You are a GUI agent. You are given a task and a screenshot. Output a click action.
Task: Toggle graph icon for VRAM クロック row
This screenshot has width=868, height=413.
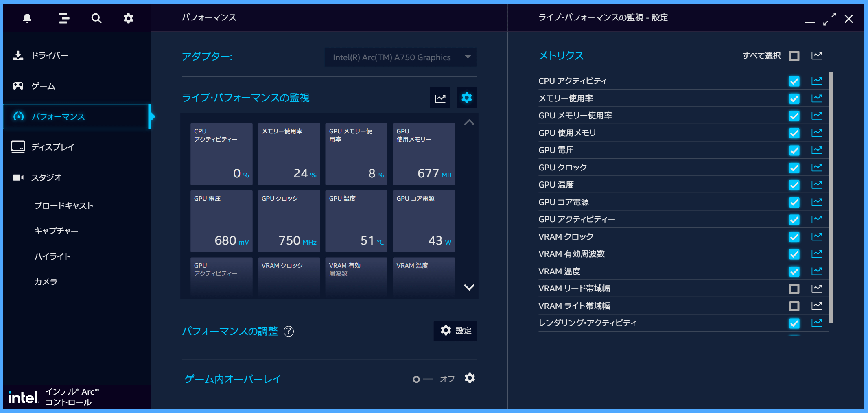click(817, 236)
